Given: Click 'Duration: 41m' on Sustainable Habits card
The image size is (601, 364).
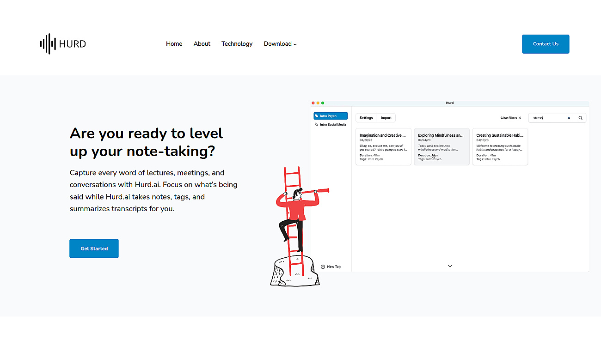Looking at the screenshot, I should [x=486, y=155].
